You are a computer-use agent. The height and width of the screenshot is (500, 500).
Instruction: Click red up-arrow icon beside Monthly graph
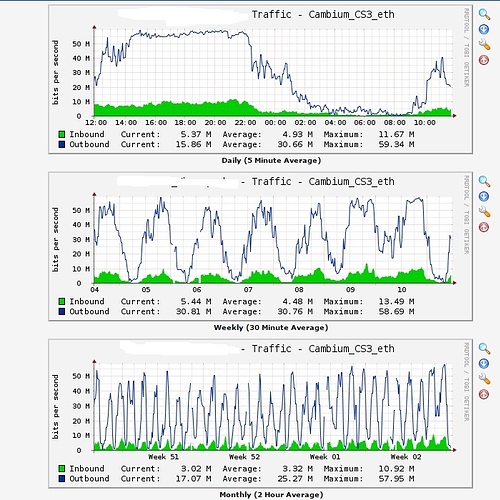pyautogui.click(x=484, y=394)
